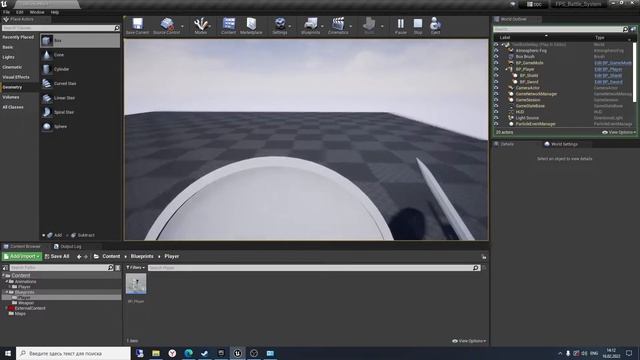Select the Curved Stair geometry brush
The width and height of the screenshot is (640, 360).
80,83
